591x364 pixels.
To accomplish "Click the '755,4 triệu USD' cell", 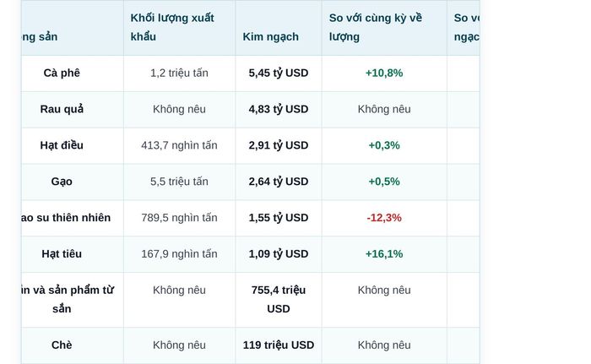I will pos(279,300).
